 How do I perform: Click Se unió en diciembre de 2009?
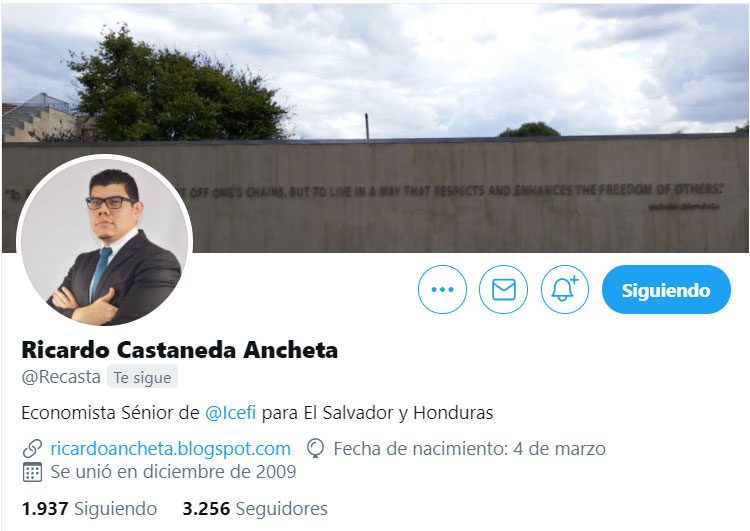pyautogui.click(x=173, y=472)
